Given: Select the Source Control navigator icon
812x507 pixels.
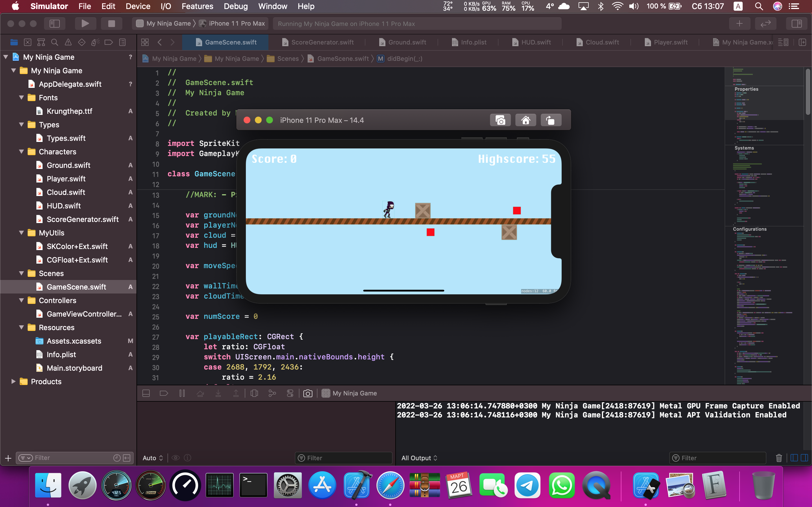Looking at the screenshot, I should coord(28,42).
